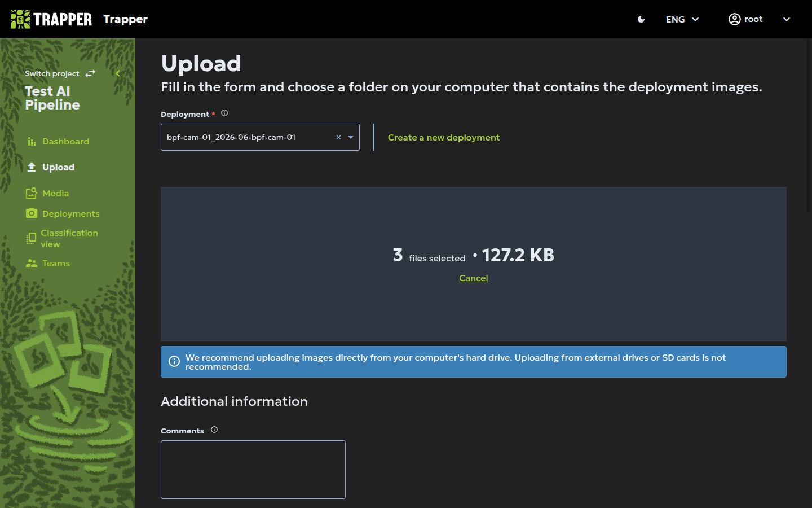Screen dimensions: 812x508
Task: Click the 3 files selected drop area
Action: [474, 264]
